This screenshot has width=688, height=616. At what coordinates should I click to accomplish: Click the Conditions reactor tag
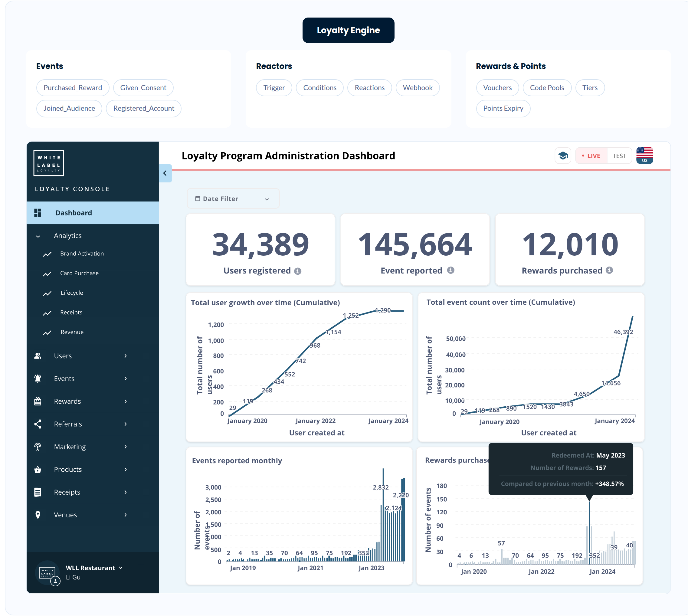[x=319, y=88]
